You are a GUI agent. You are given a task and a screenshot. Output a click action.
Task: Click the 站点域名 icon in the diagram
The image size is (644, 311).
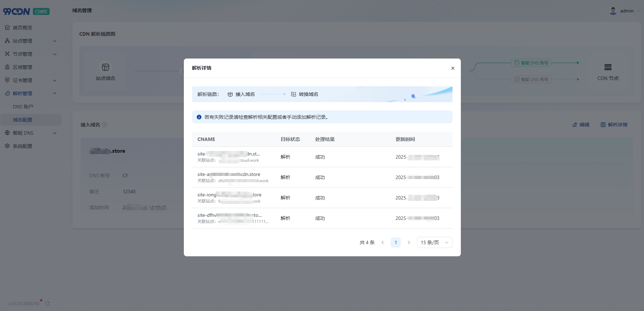pyautogui.click(x=106, y=67)
